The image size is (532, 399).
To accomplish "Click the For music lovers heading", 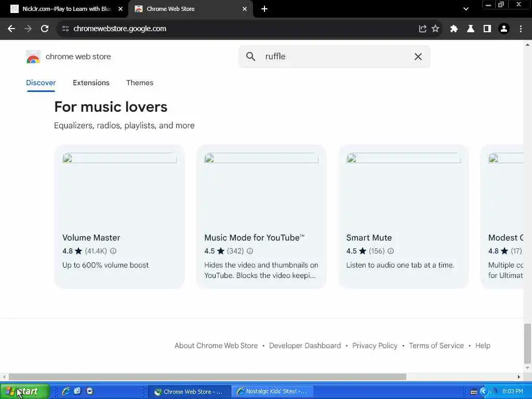I will [x=111, y=107].
